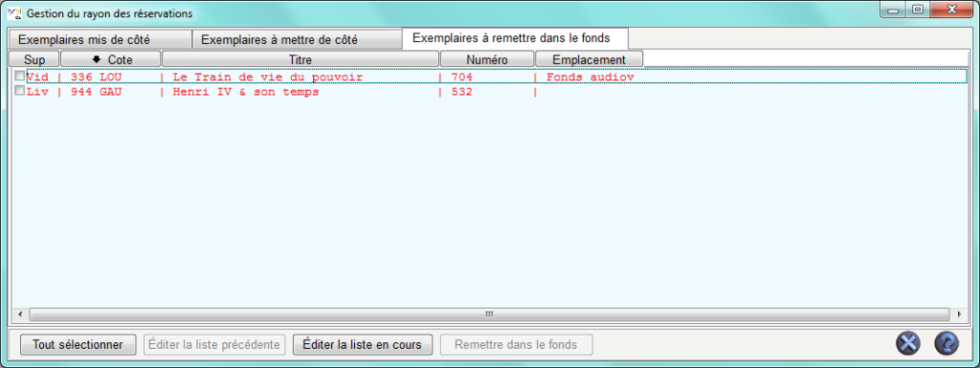
Task: Close the window with the red X
Action: coord(952,10)
